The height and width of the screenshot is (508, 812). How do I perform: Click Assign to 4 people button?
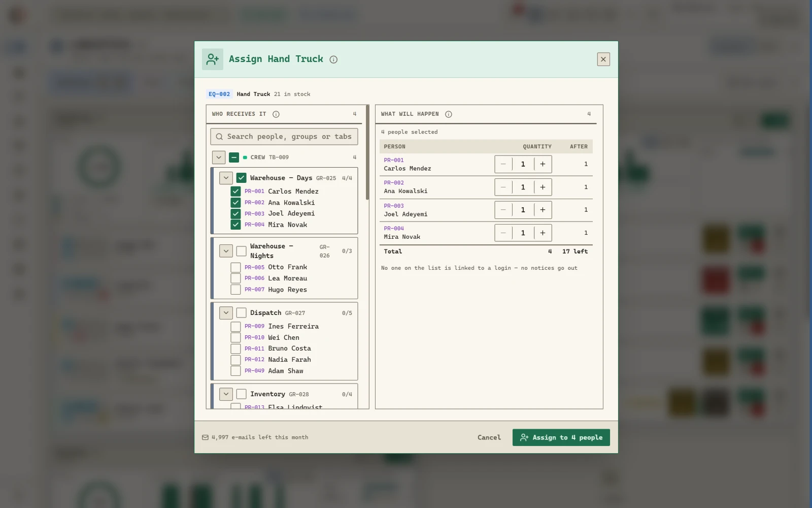561,437
